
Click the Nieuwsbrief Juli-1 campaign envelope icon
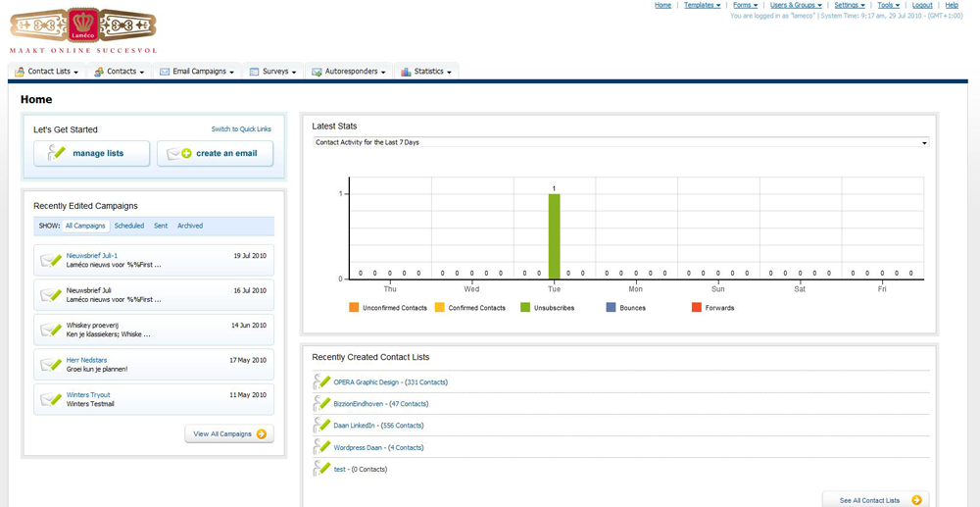click(x=51, y=260)
